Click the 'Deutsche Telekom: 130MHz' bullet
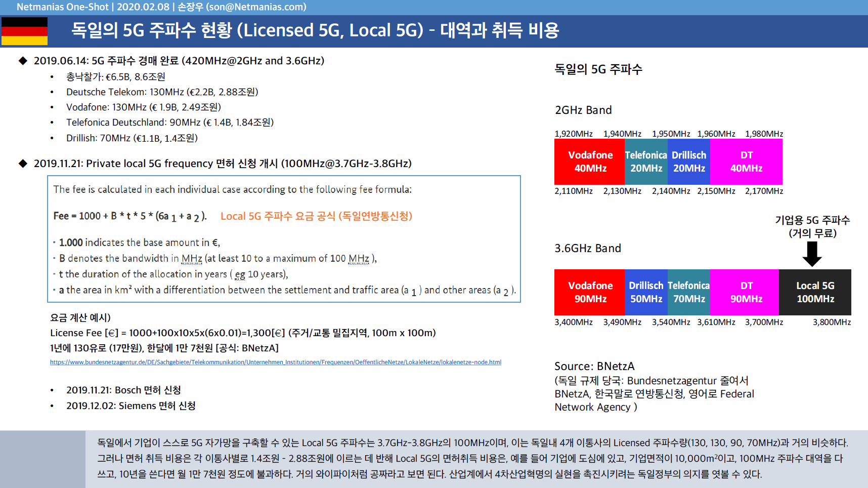The width and height of the screenshot is (868, 488). point(162,92)
